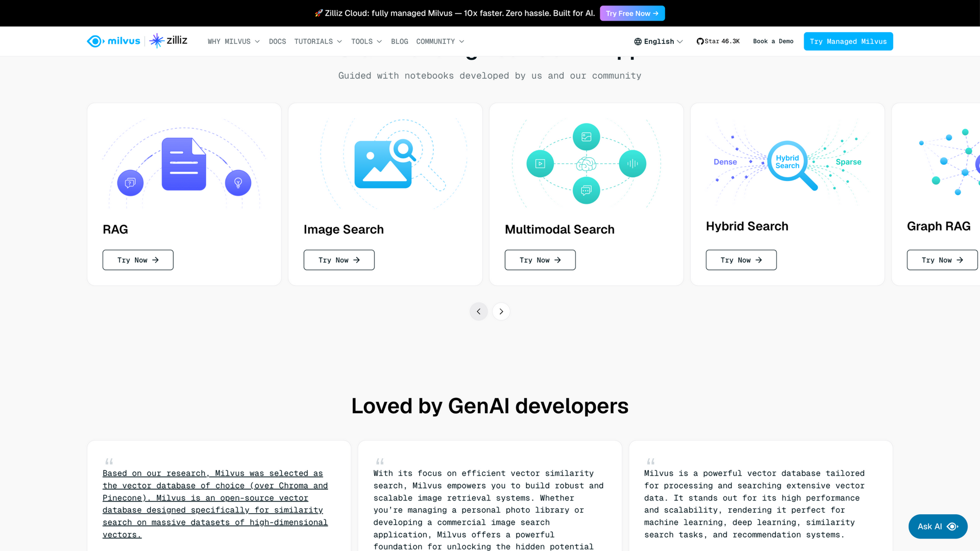Click Try Now on Graph RAG card
Viewport: 980px width, 551px height.
click(942, 260)
